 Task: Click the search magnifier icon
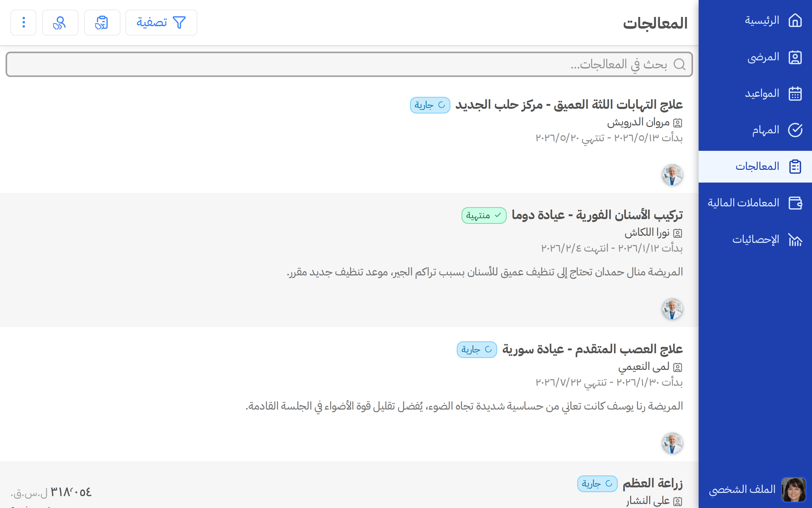pyautogui.click(x=680, y=64)
